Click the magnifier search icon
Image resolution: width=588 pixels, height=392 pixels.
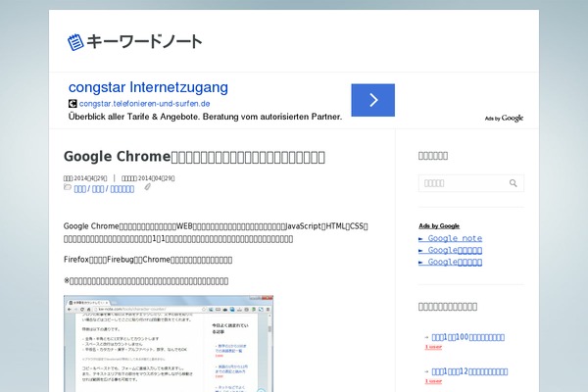pos(513,183)
